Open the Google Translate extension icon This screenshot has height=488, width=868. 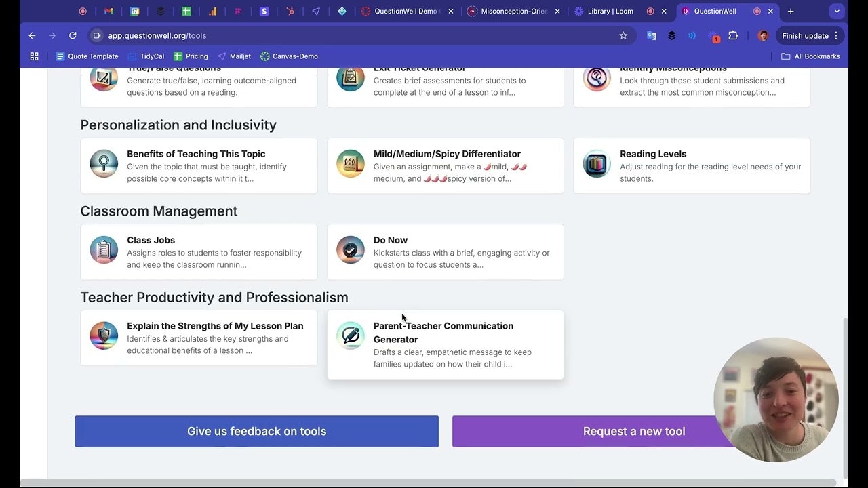pyautogui.click(x=652, y=35)
